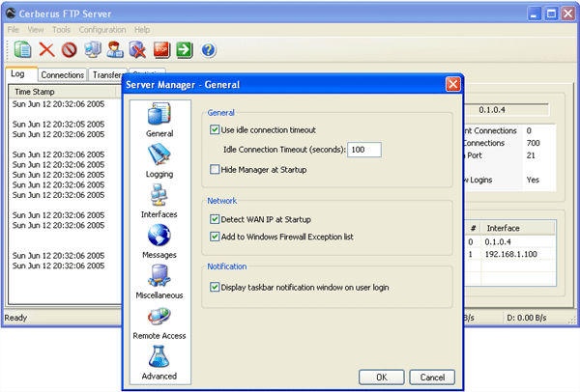Minimize the Cerberus FTP Server window
Image resolution: width=580 pixels, height=392 pixels.
tap(535, 14)
